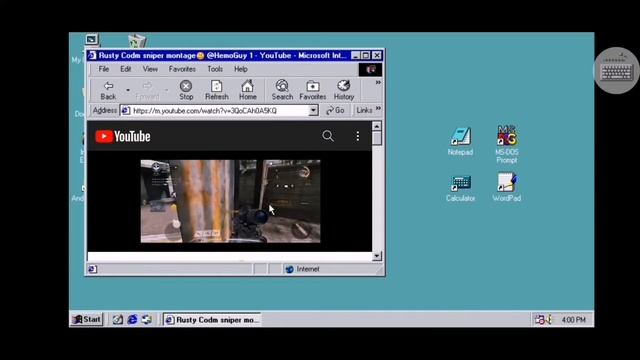640x360 pixels.
Task: Open the Help menu
Action: (240, 69)
